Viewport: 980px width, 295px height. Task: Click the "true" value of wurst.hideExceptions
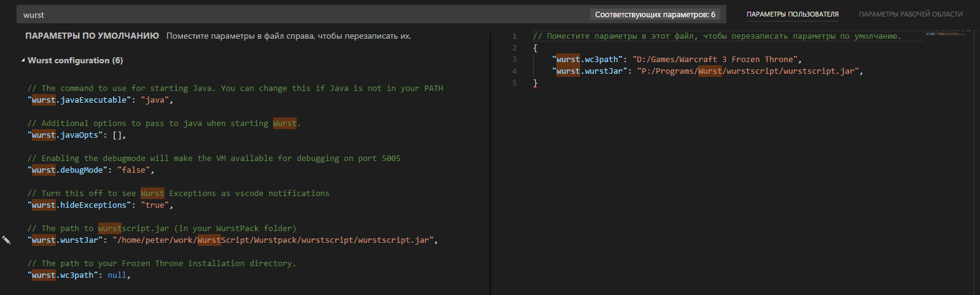coord(155,205)
